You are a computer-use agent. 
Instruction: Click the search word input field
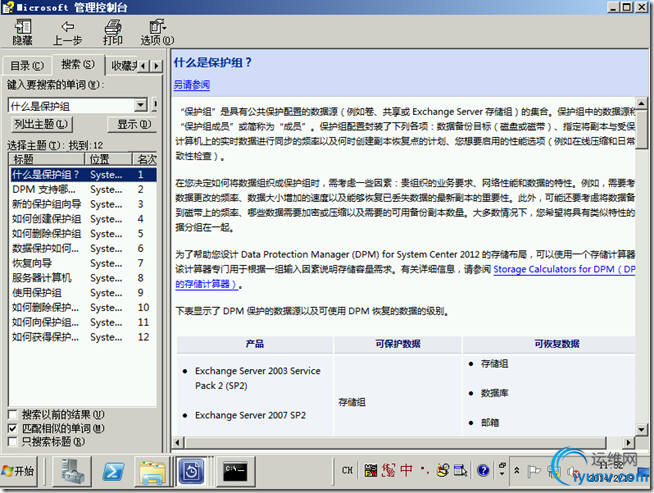tap(72, 106)
